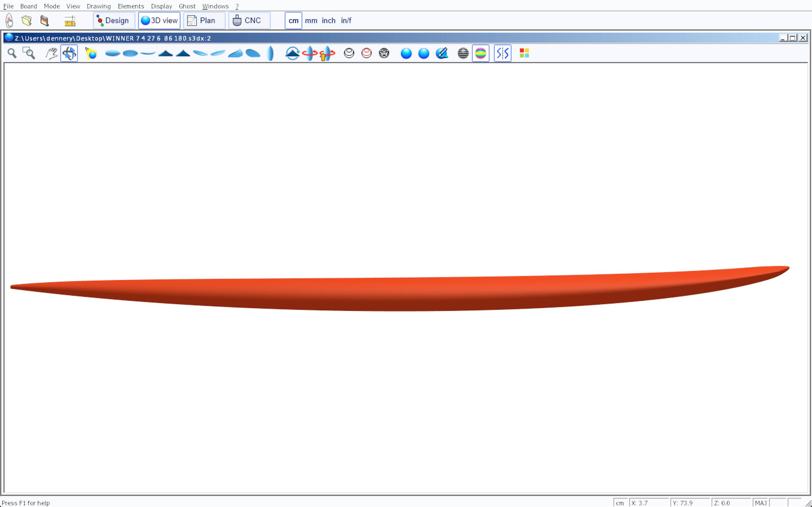812x507 pixels.
Task: Toggle the rainbow curvature color rendering
Action: tap(480, 53)
